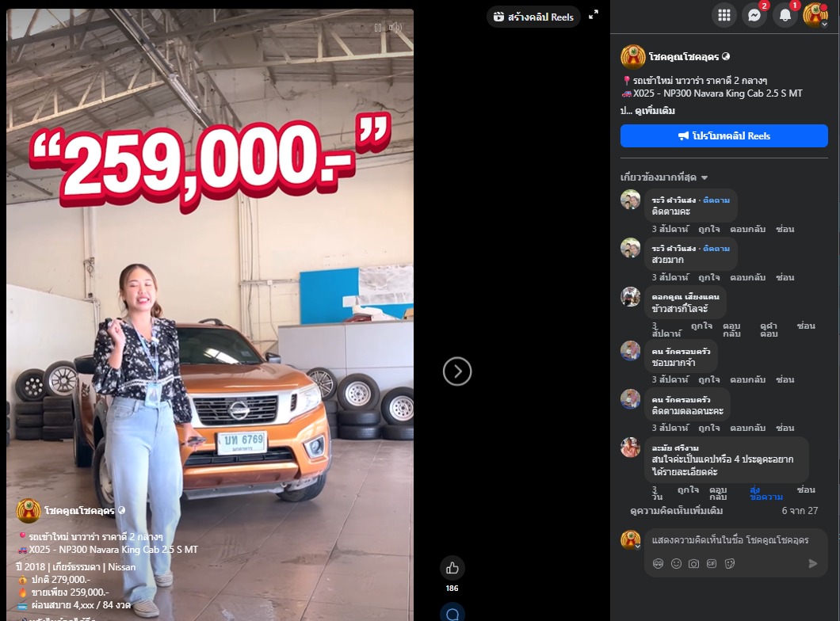Image resolution: width=840 pixels, height=621 pixels.
Task: Open the sticker picker in comment box
Action: (730, 564)
